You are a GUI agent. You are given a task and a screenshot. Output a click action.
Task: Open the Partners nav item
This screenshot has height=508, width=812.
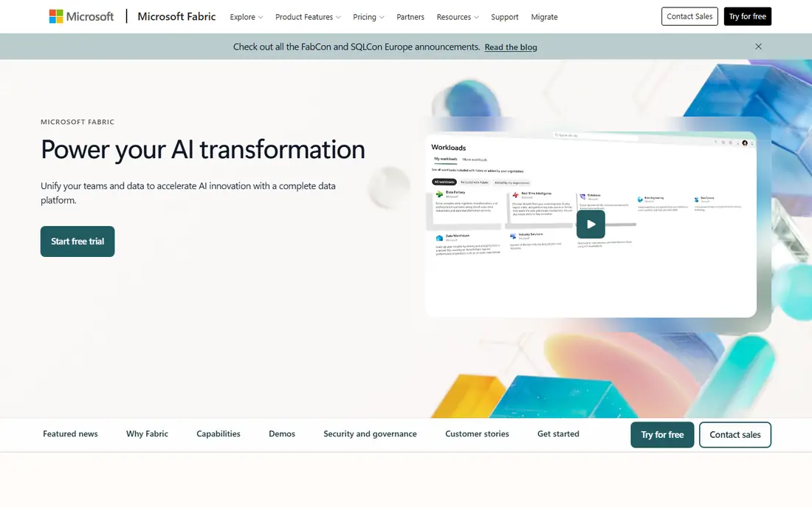point(410,17)
